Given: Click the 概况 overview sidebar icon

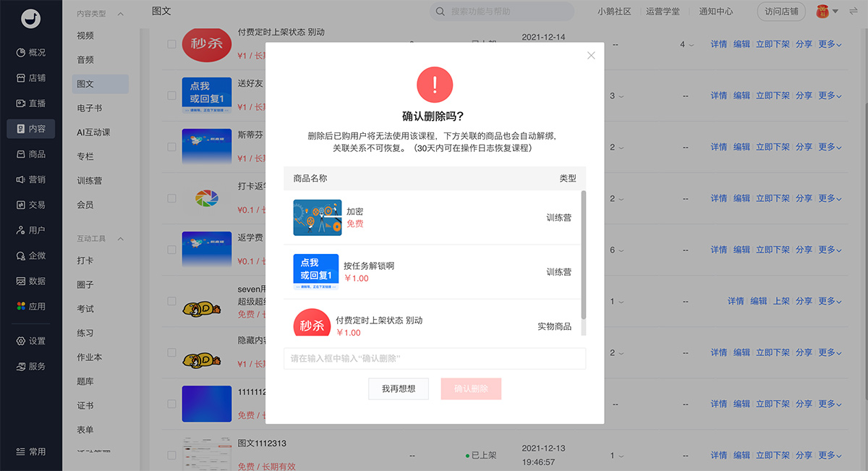Looking at the screenshot, I should point(21,53).
